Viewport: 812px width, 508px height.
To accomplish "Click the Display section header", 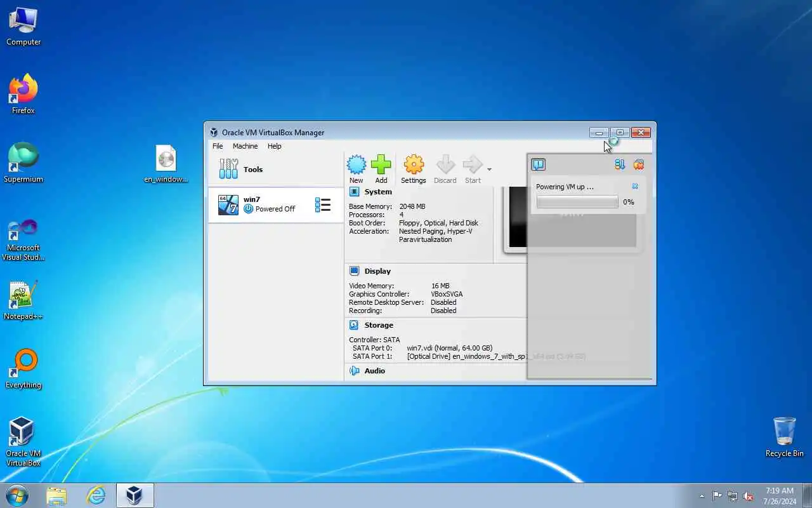I will (377, 271).
